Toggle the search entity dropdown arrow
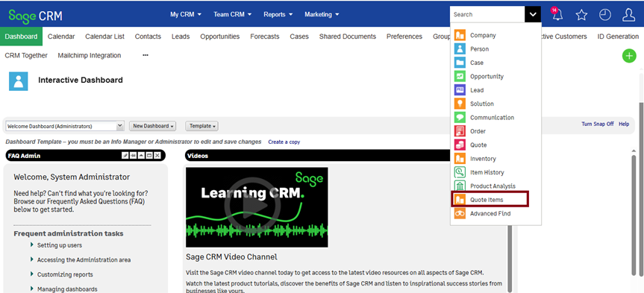 click(533, 14)
